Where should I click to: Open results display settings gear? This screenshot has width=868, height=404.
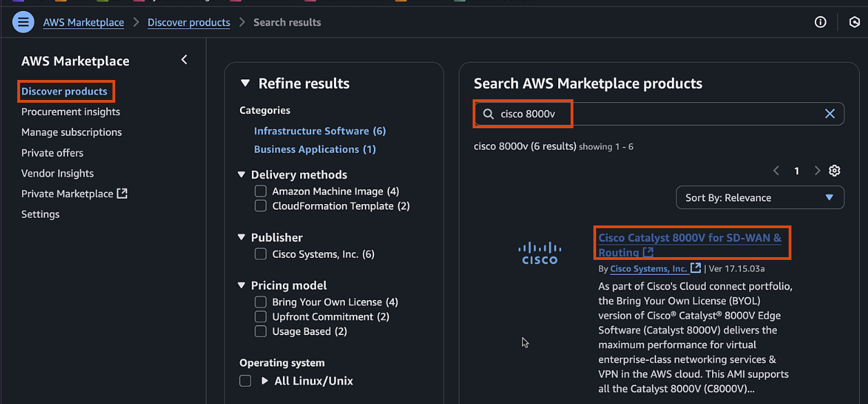[835, 170]
